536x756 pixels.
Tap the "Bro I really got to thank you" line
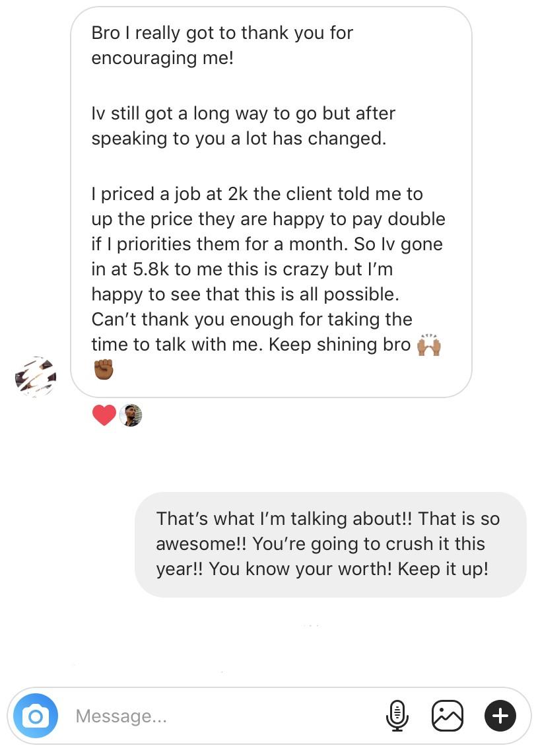[222, 33]
